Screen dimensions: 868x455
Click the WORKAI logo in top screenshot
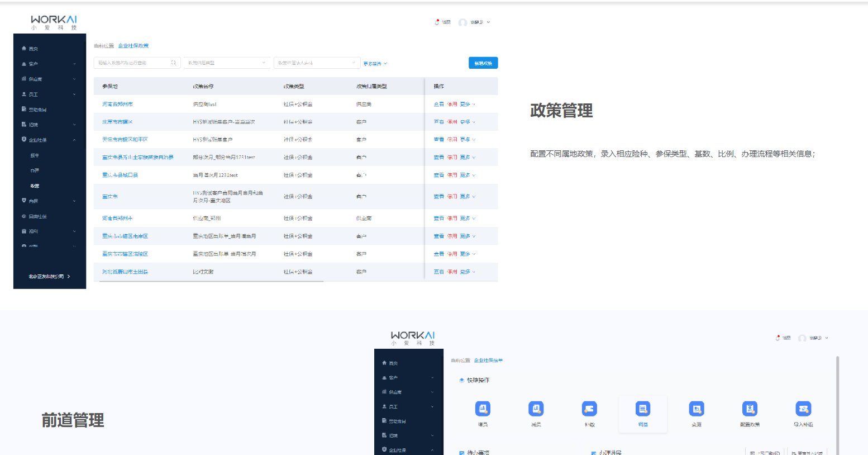pyautogui.click(x=54, y=22)
